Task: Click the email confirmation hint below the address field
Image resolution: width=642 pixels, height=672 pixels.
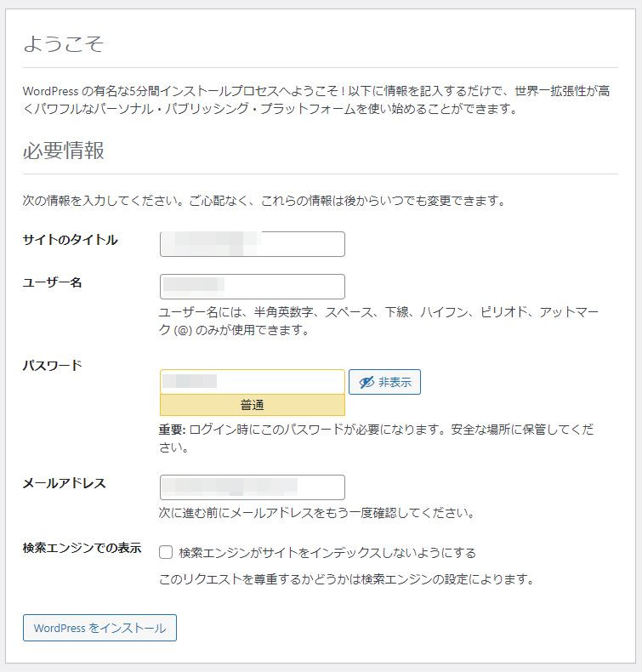Action: (x=316, y=513)
